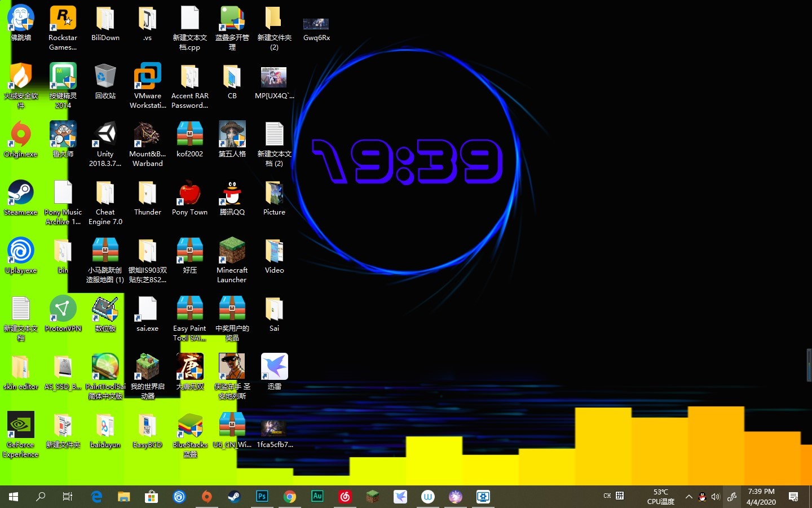The height and width of the screenshot is (508, 812).
Task: Open the MP[UX4Q image thumbnail
Action: tap(274, 83)
